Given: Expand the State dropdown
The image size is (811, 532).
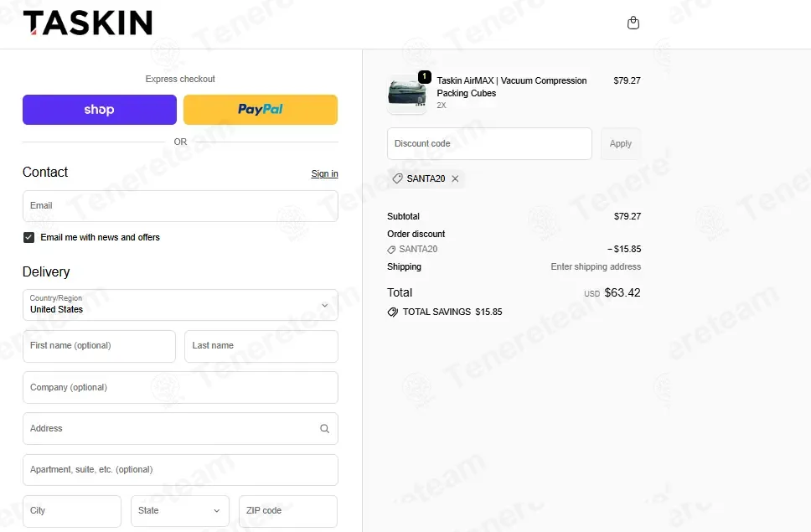Looking at the screenshot, I should (179, 511).
